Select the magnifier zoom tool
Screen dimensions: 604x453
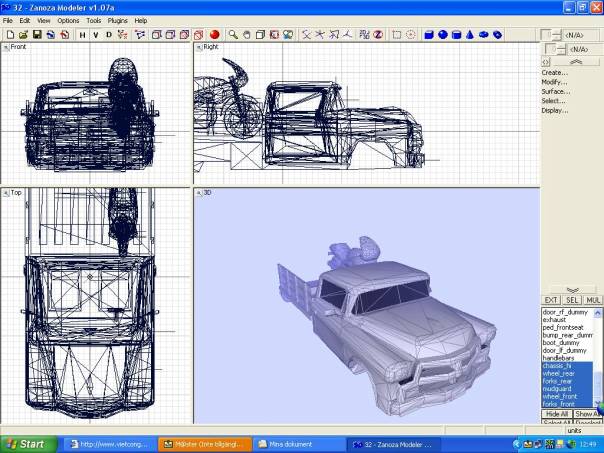(233, 34)
